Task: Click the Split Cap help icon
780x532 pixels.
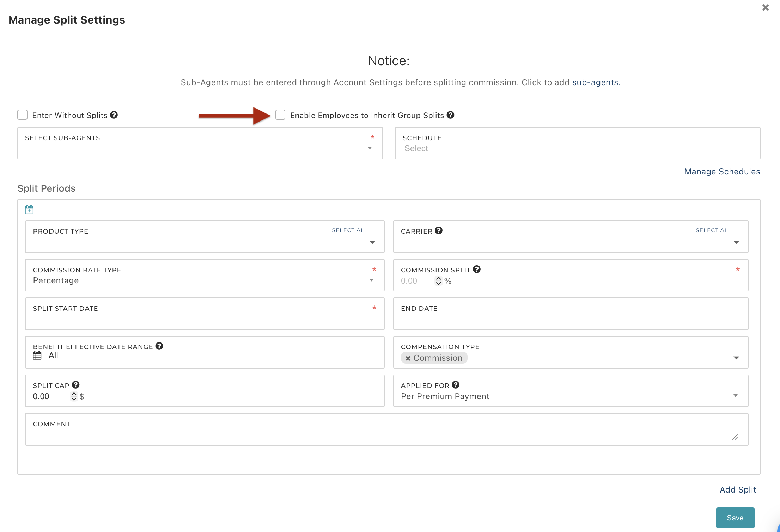Action: (x=75, y=385)
